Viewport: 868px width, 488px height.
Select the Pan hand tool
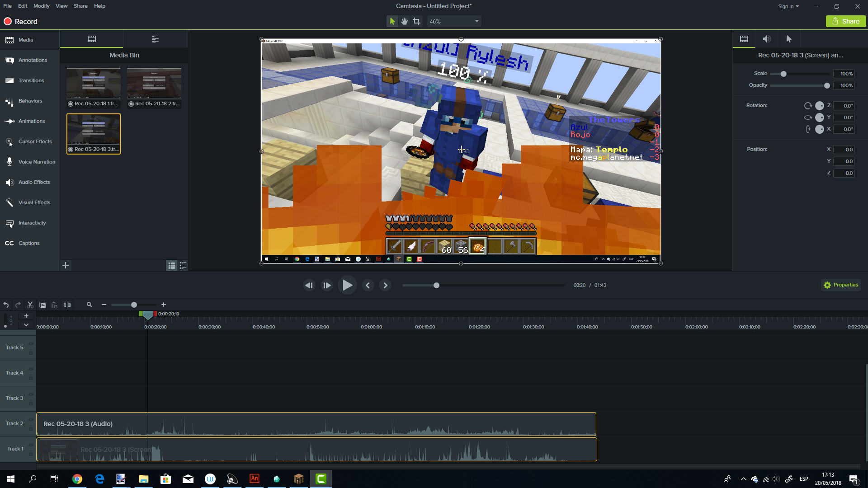[x=404, y=21]
